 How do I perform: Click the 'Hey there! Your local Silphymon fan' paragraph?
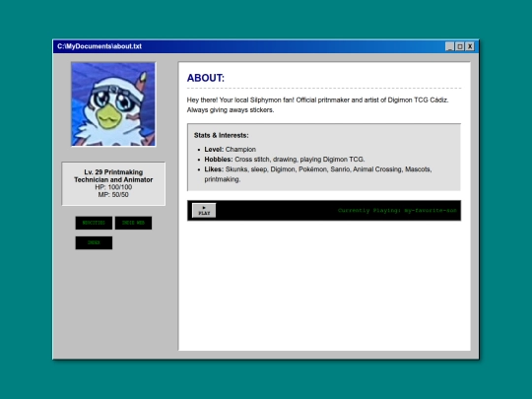pyautogui.click(x=317, y=104)
